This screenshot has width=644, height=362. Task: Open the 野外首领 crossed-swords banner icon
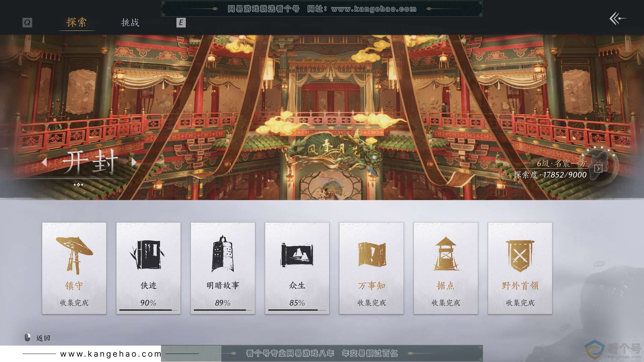point(520,256)
